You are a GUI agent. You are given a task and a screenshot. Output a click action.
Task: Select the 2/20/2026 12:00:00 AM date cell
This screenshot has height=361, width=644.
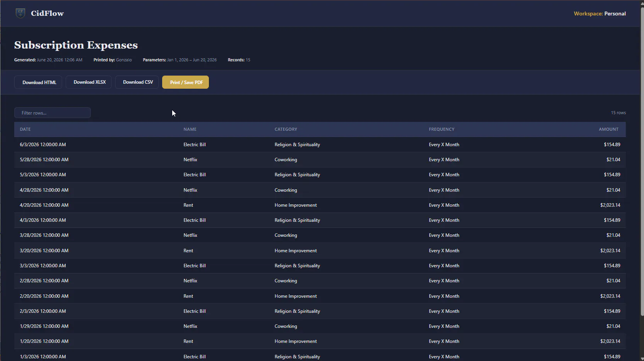(44, 296)
